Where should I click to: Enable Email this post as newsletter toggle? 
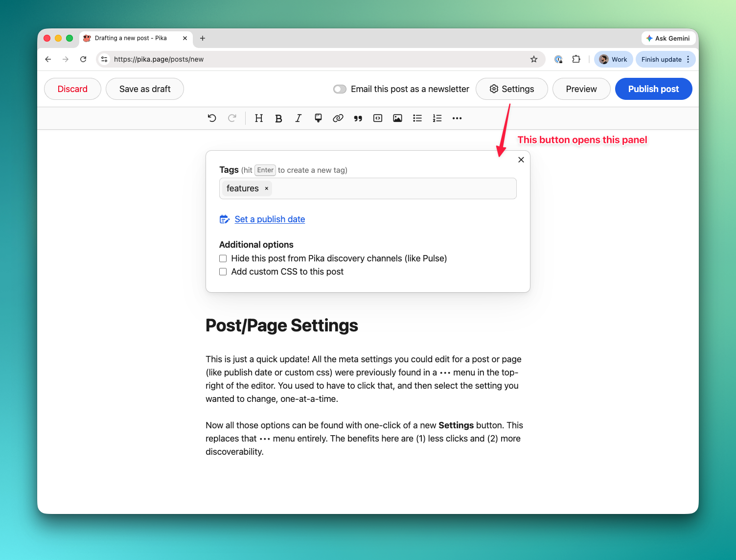coord(340,89)
